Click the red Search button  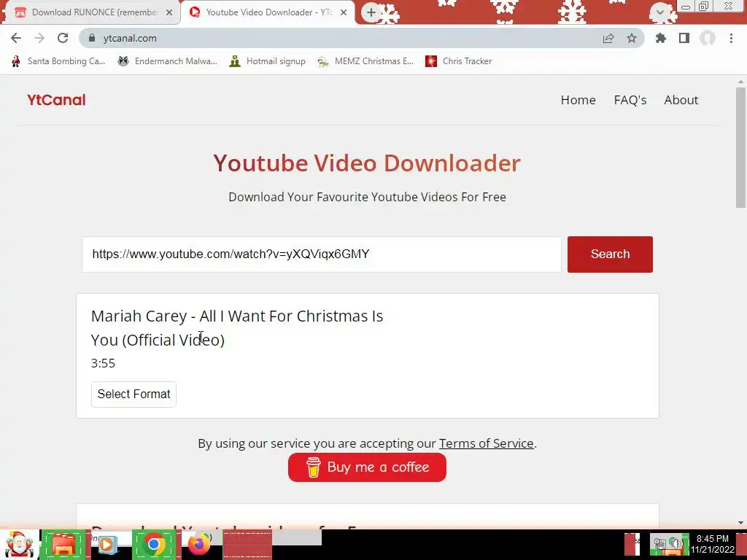(610, 254)
